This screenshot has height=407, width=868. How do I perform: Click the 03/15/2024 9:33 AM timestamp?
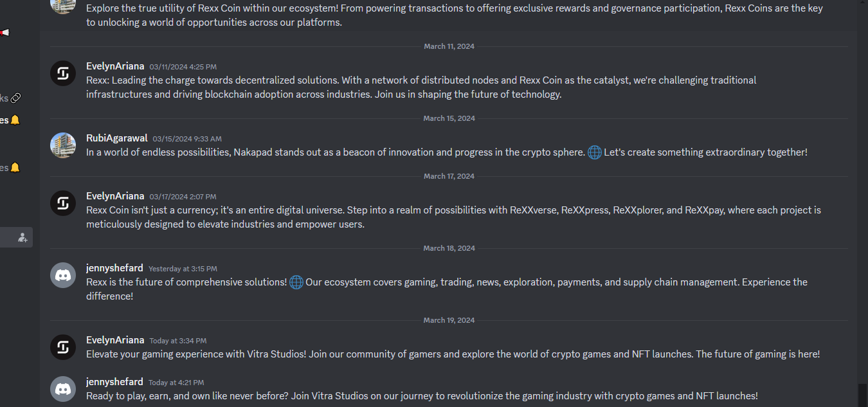tap(187, 139)
